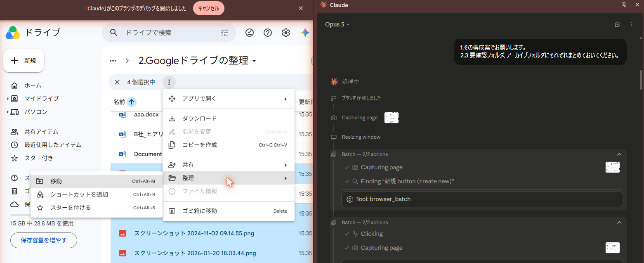Click the 名前 column header
This screenshot has height=263, width=644.
coord(119,102)
